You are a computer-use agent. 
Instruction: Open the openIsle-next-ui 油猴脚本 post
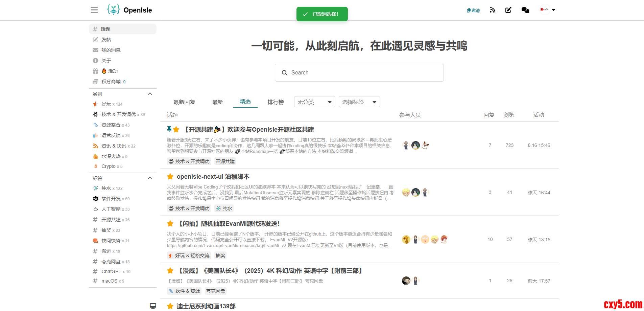click(x=213, y=177)
